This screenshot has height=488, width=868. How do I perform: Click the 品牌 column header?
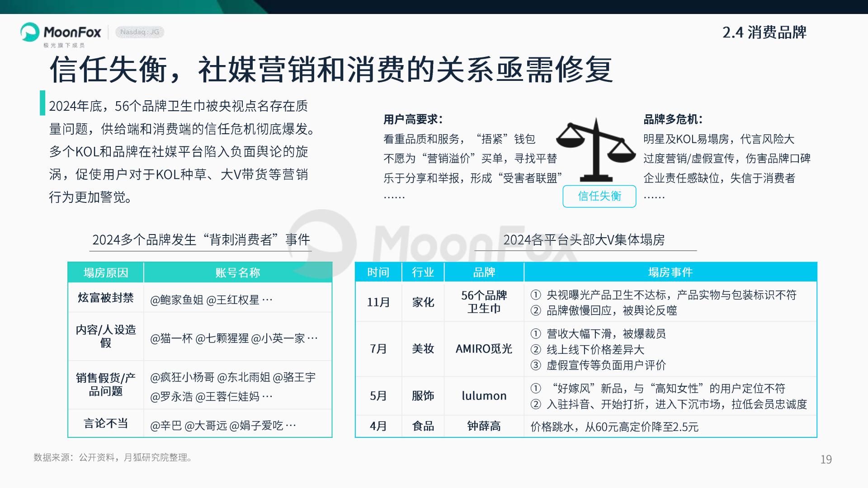pyautogui.click(x=484, y=272)
